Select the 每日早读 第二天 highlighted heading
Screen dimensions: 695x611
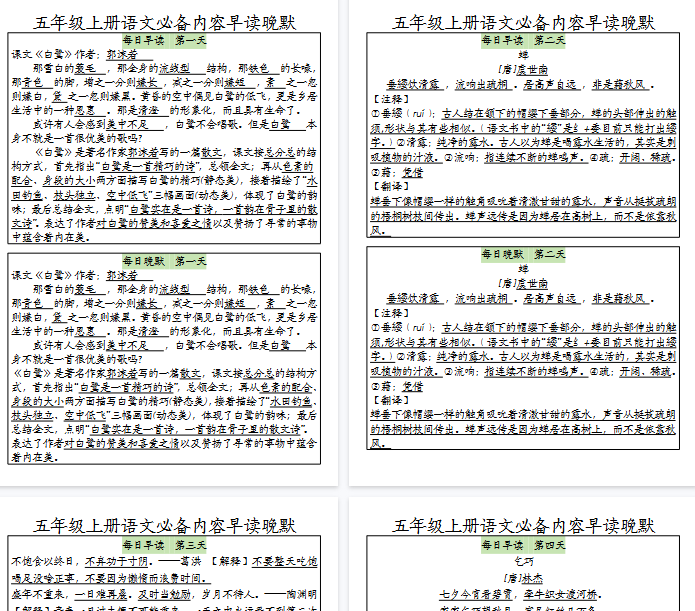click(x=524, y=41)
